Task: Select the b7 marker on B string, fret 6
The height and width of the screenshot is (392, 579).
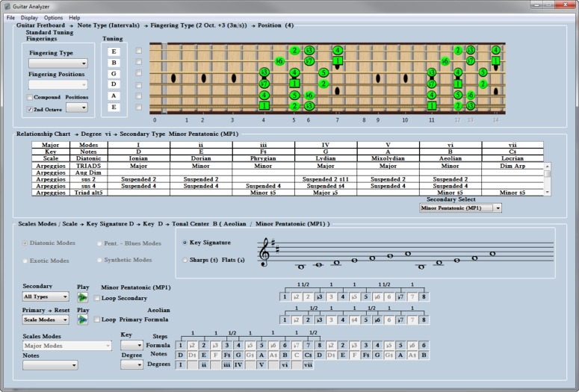Action: tap(309, 61)
